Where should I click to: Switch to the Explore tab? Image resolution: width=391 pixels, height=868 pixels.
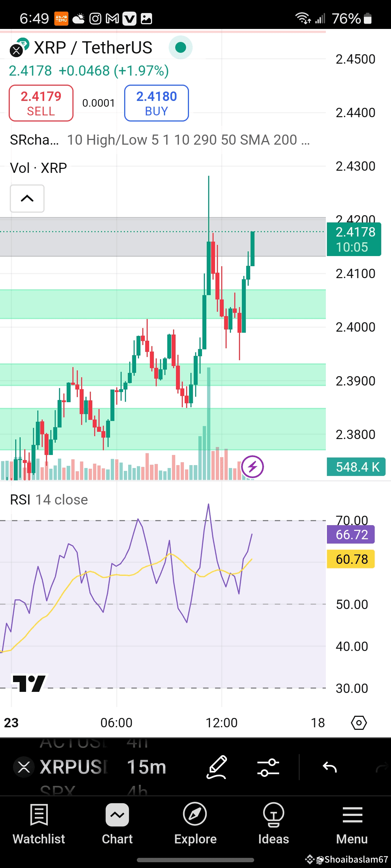point(195,824)
